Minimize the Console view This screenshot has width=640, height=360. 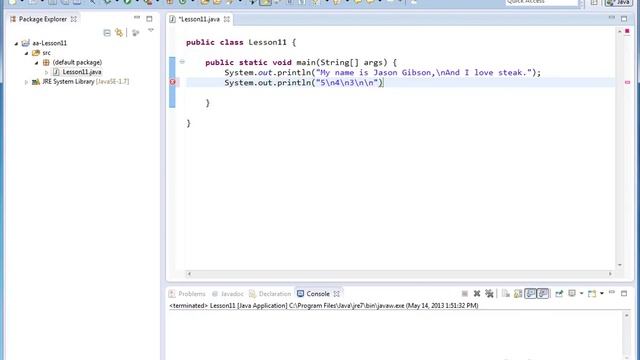[x=611, y=293]
